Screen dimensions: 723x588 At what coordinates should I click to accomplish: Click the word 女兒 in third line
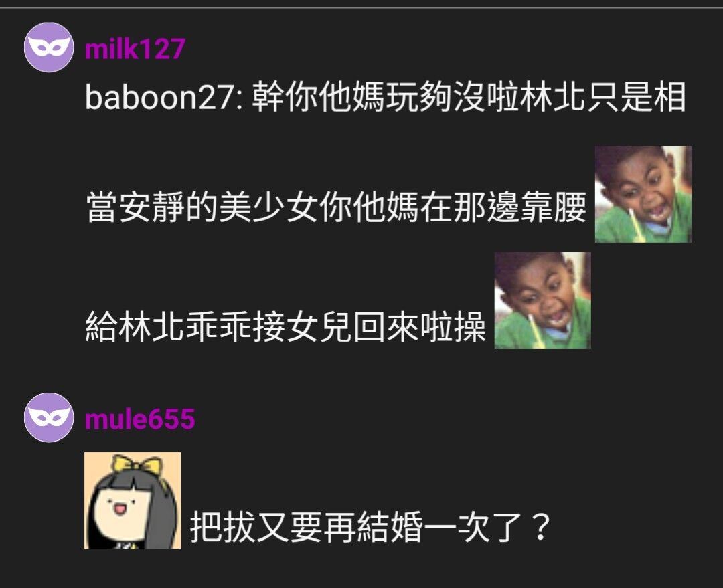[x=319, y=326]
